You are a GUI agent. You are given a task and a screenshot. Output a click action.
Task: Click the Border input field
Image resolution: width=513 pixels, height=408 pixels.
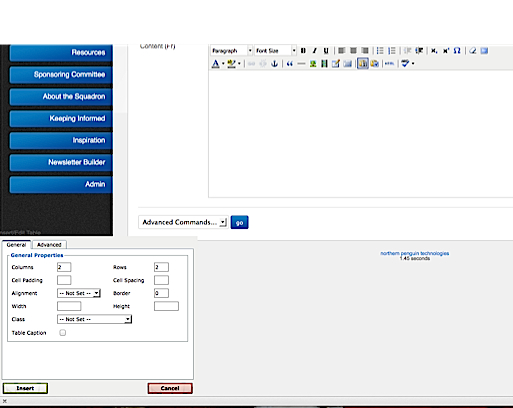161,293
